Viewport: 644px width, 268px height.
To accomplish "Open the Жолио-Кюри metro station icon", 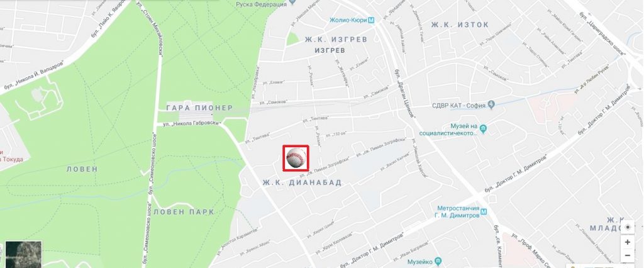I will click(371, 20).
